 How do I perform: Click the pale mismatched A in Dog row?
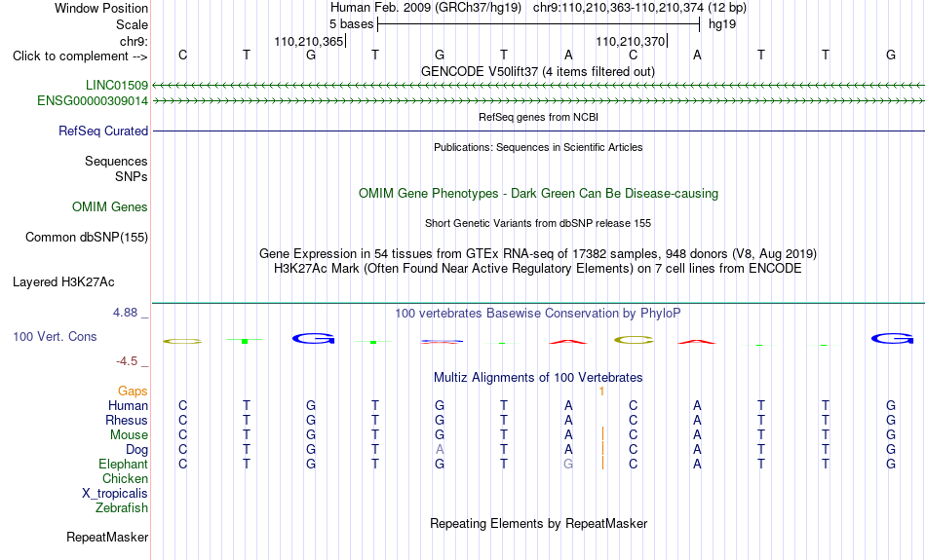click(x=440, y=450)
